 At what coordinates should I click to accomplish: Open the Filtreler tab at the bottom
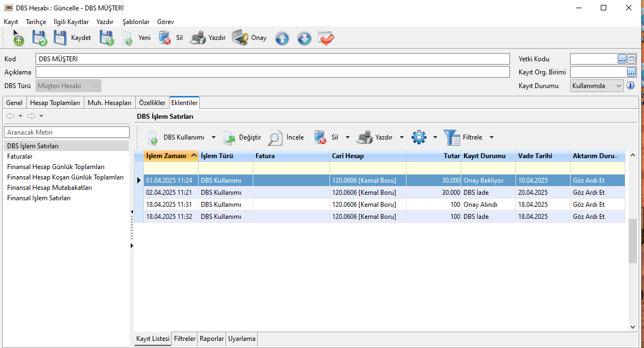pos(184,339)
